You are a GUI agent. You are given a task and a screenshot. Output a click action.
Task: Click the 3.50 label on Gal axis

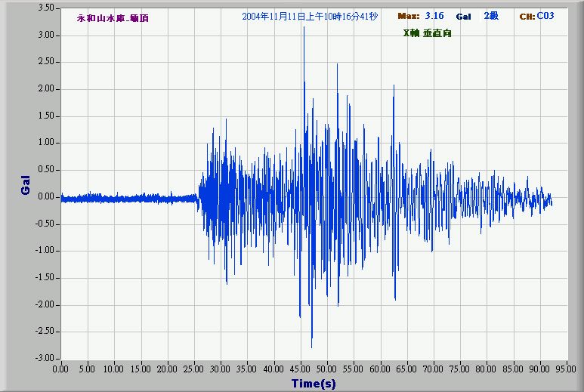coord(45,8)
